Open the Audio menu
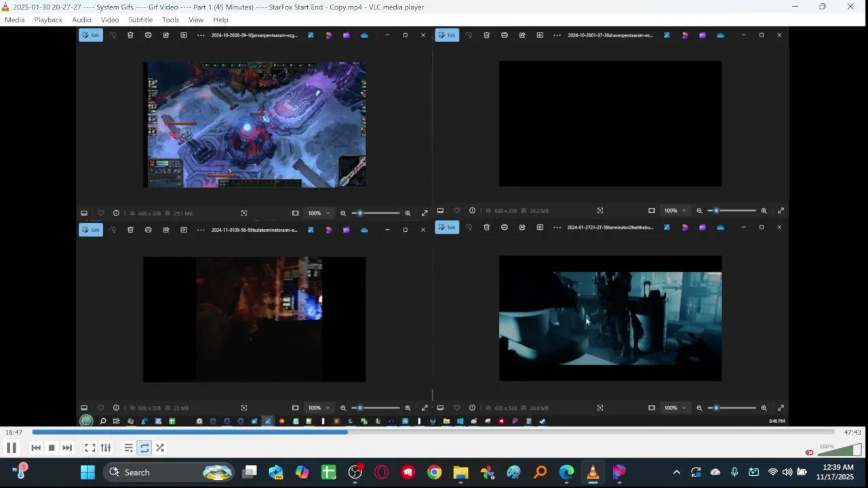 coord(81,20)
